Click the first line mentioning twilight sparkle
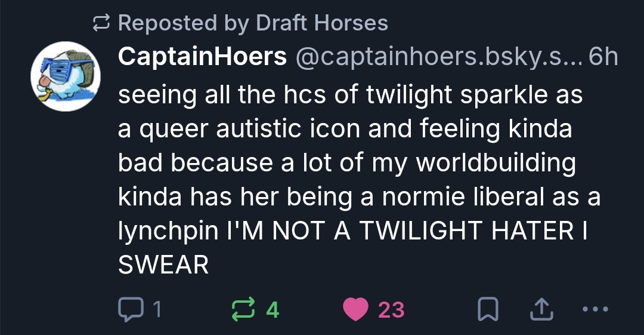 (350, 95)
